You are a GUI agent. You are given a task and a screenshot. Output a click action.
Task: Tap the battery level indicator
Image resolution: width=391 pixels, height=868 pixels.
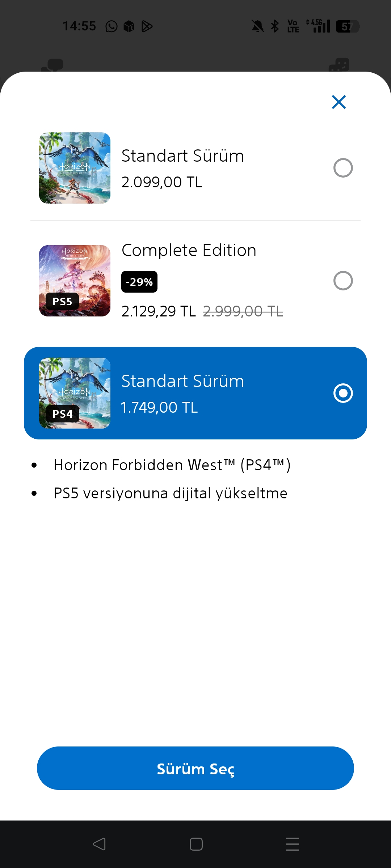pos(348,26)
